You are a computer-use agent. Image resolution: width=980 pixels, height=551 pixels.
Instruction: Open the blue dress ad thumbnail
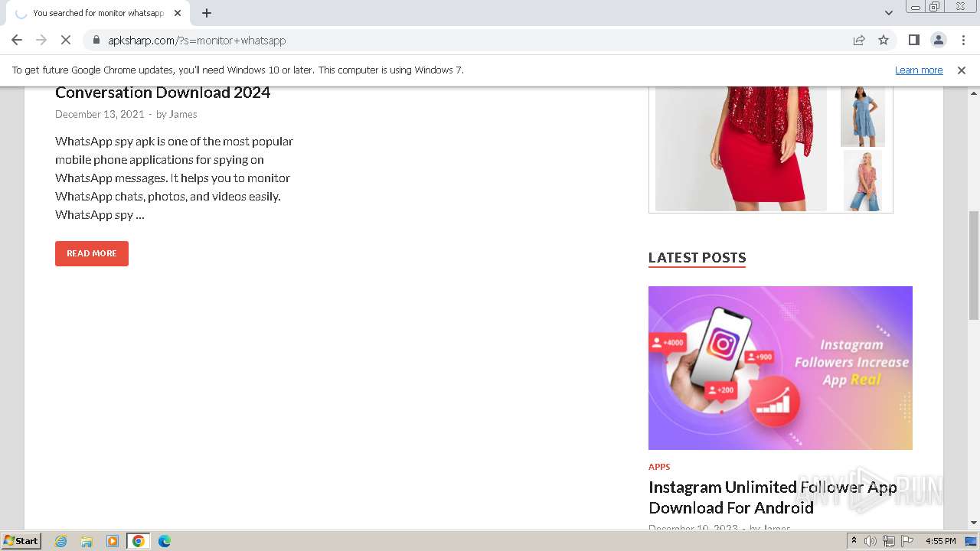click(x=863, y=116)
